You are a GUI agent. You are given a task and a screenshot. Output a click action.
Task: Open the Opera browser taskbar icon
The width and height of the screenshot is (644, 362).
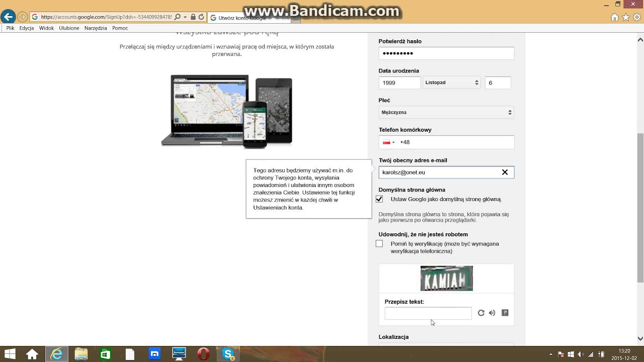203,354
